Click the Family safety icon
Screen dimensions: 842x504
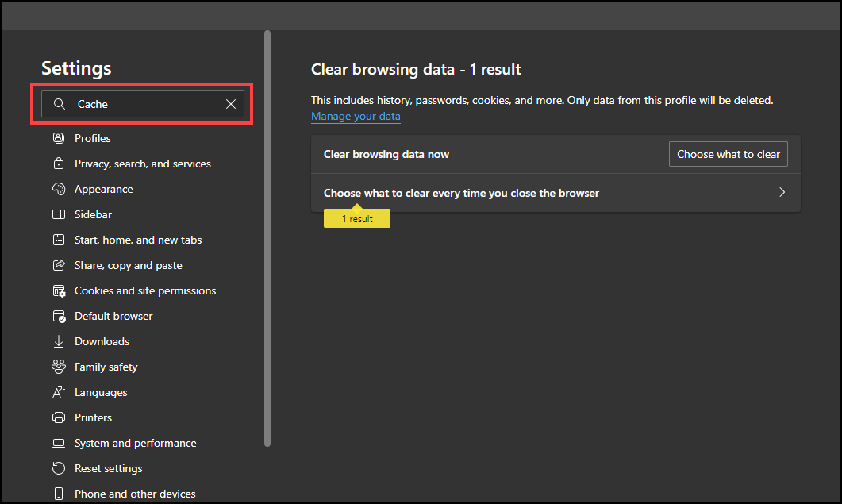58,367
